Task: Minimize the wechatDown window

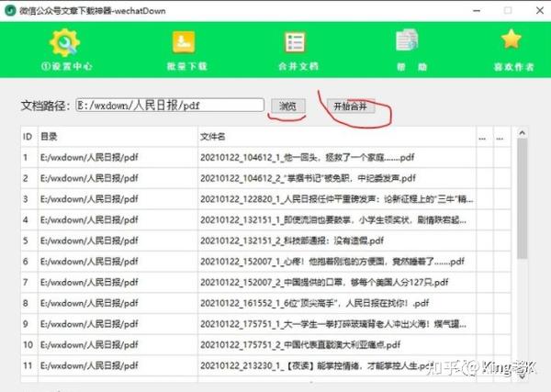Action: [477, 11]
